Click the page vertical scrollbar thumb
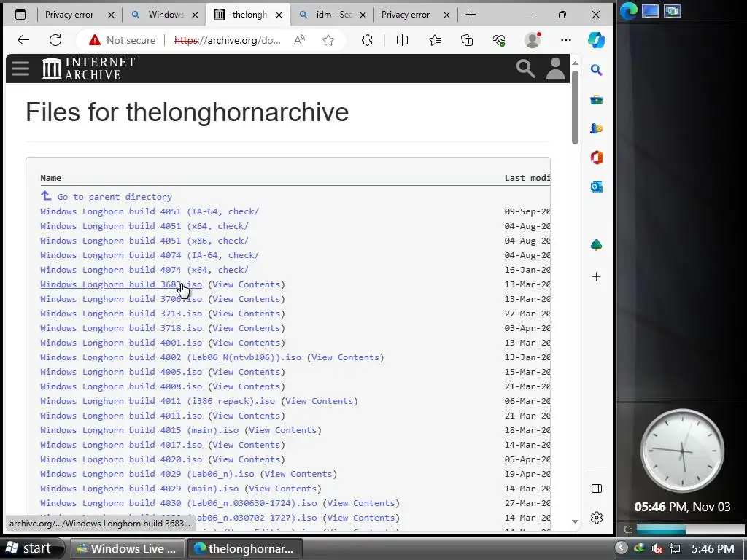 575,108
